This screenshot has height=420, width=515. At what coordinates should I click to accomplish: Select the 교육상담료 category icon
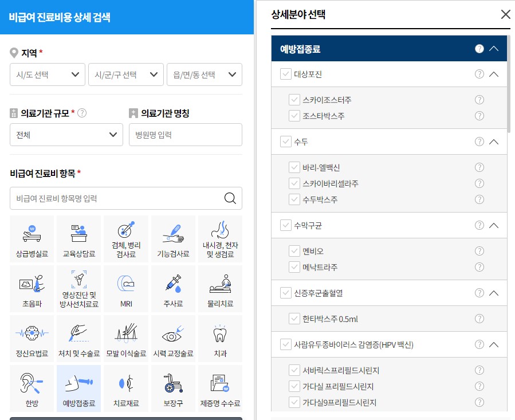(79, 239)
